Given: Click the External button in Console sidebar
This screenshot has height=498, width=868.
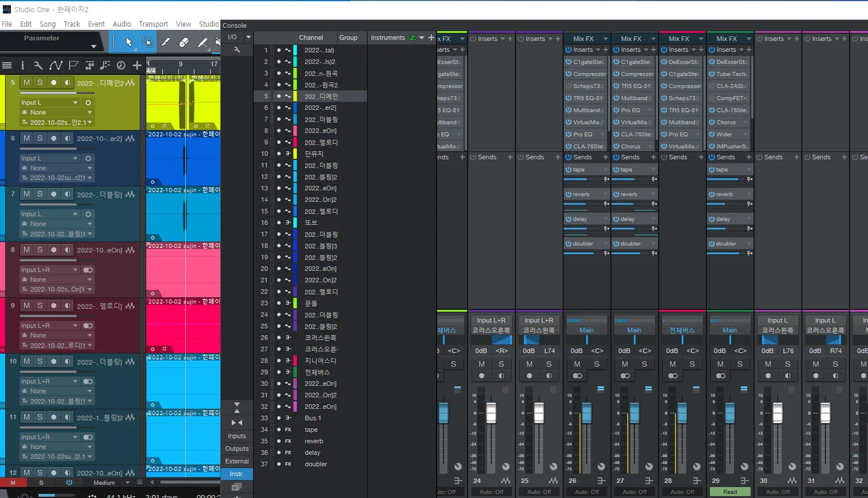Looking at the screenshot, I should pos(237,462).
